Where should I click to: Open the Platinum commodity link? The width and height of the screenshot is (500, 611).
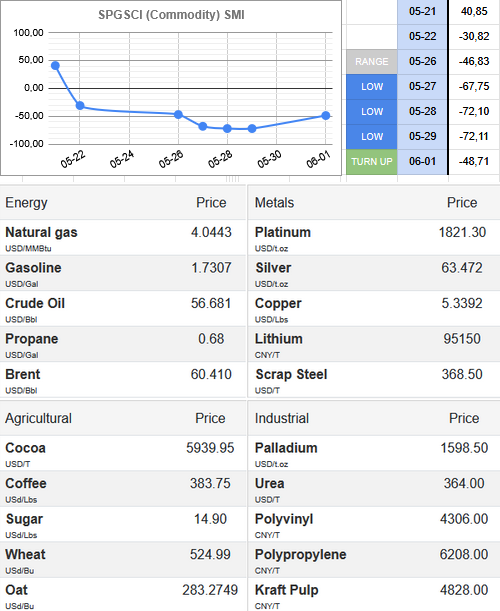point(283,232)
